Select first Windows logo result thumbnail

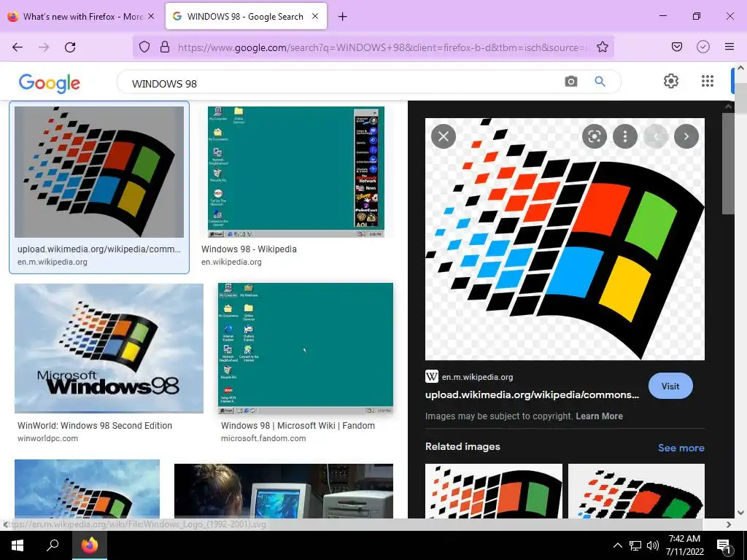click(x=99, y=172)
